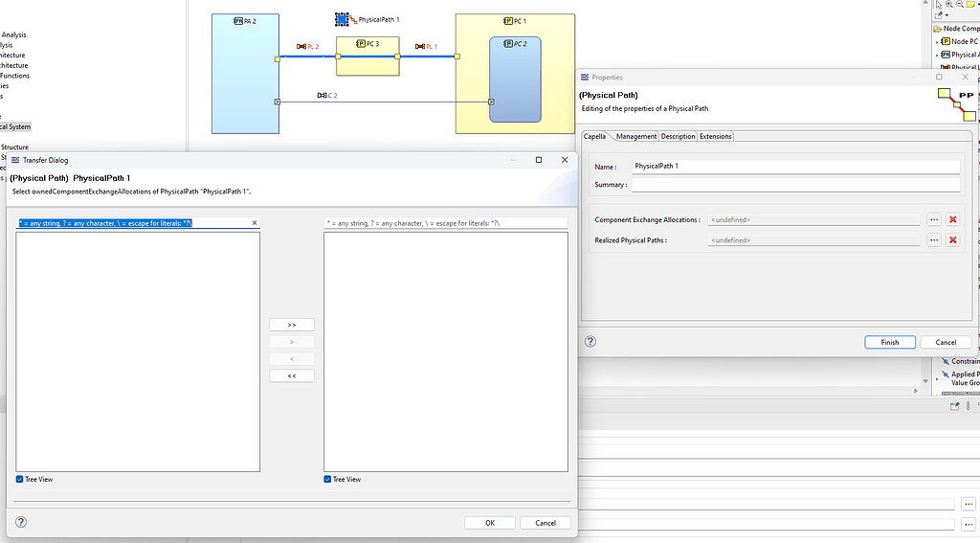Viewport: 980px width, 543px height.
Task: Select the PC 3 node component icon
Action: (361, 44)
